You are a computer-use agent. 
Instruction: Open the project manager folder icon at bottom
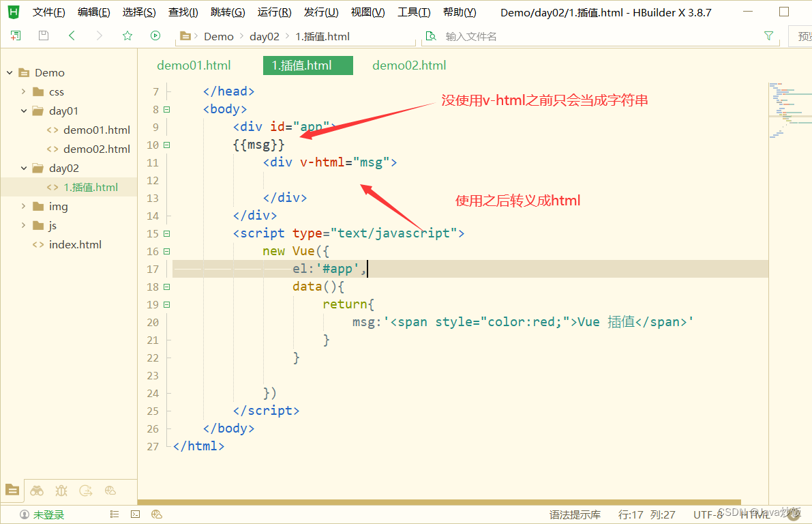[x=12, y=490]
